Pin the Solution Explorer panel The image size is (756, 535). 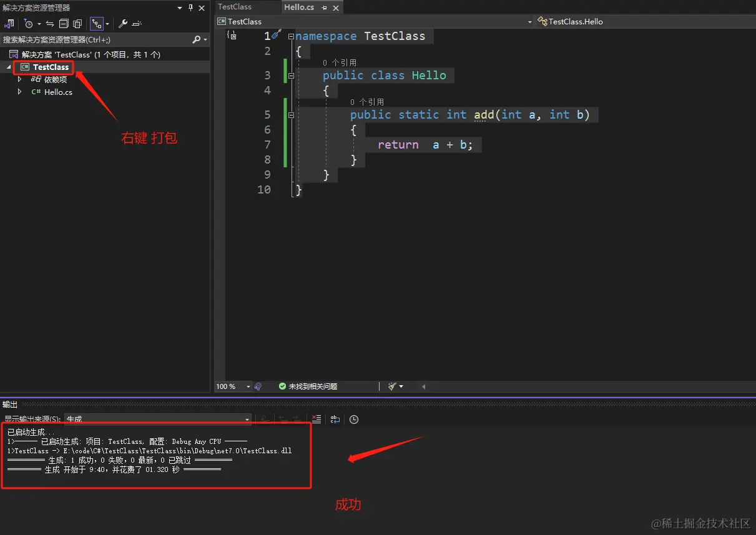[191, 8]
